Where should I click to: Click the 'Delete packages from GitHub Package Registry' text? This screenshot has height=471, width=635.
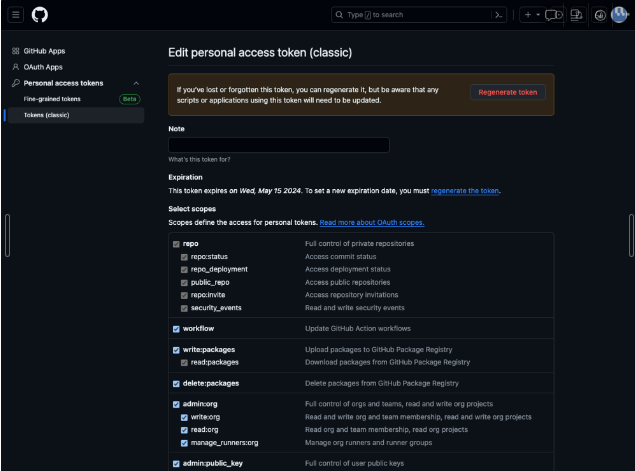(x=381, y=383)
